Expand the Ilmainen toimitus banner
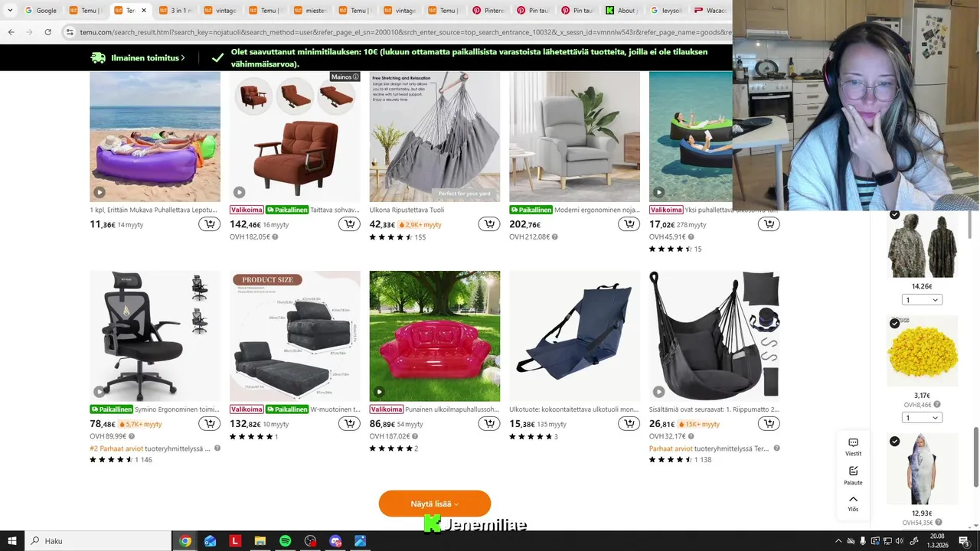 [138, 58]
